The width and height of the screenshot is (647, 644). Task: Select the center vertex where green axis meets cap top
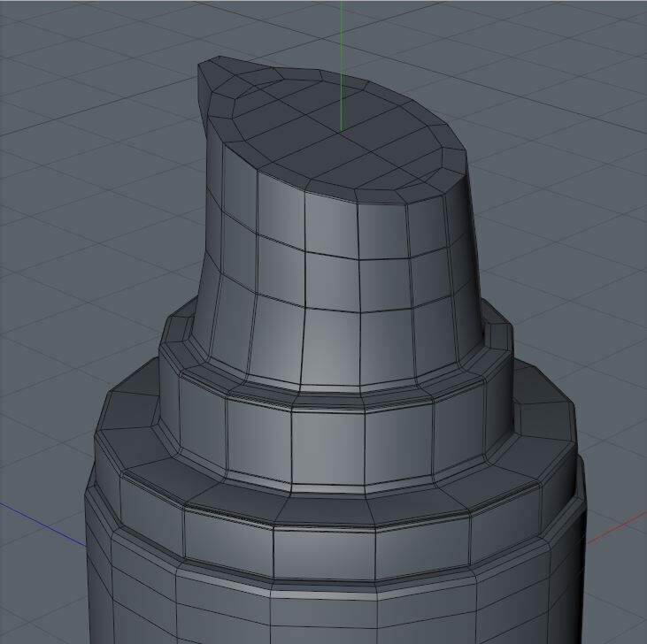click(x=342, y=132)
